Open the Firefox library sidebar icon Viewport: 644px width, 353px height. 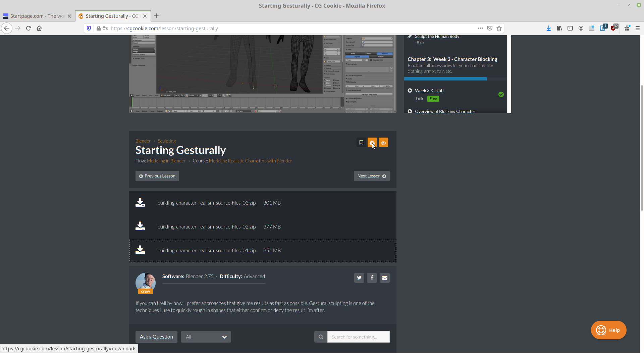coord(559,28)
